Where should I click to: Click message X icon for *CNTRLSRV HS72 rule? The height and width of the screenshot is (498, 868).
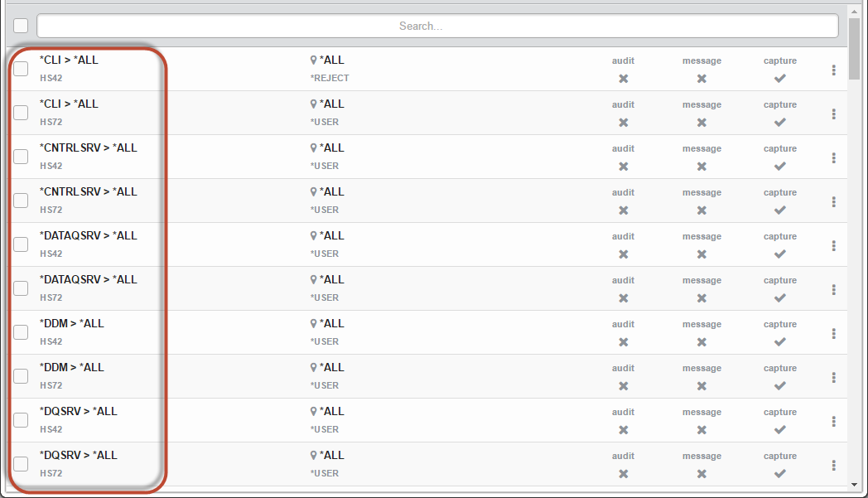[702, 210]
